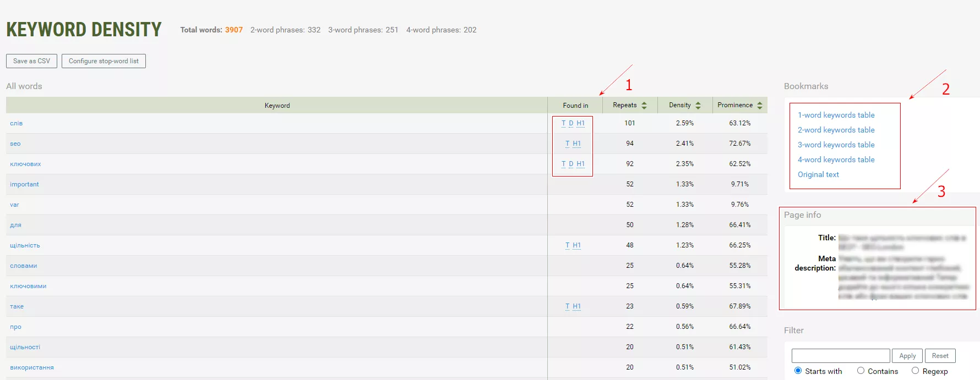Open keyword link 'словами'
Viewport: 980px width, 380px height.
pos(24,266)
